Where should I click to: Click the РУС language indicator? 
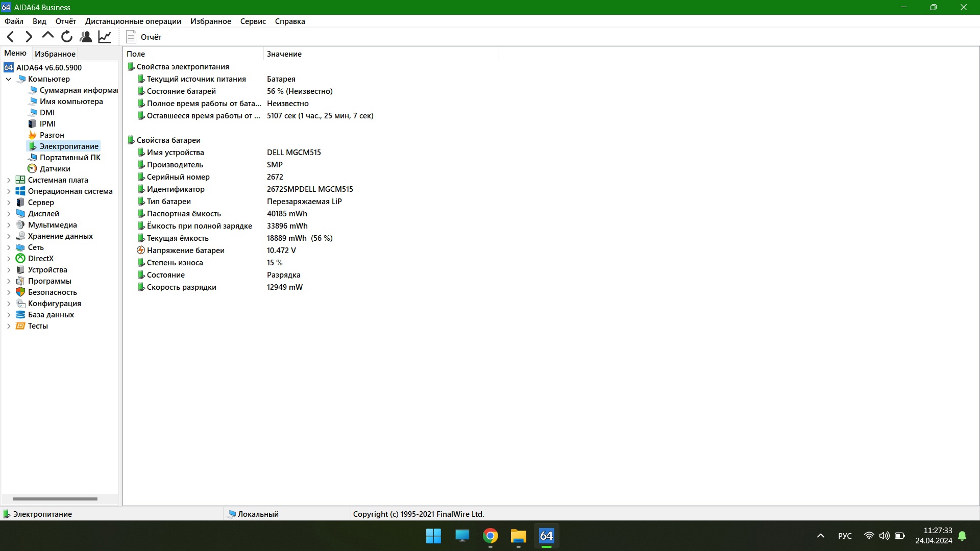click(845, 536)
